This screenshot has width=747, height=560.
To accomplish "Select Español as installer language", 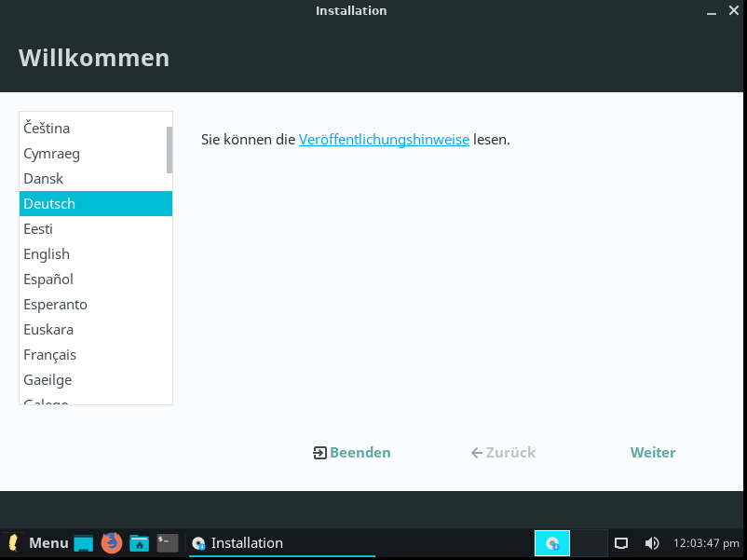I will click(x=48, y=280).
